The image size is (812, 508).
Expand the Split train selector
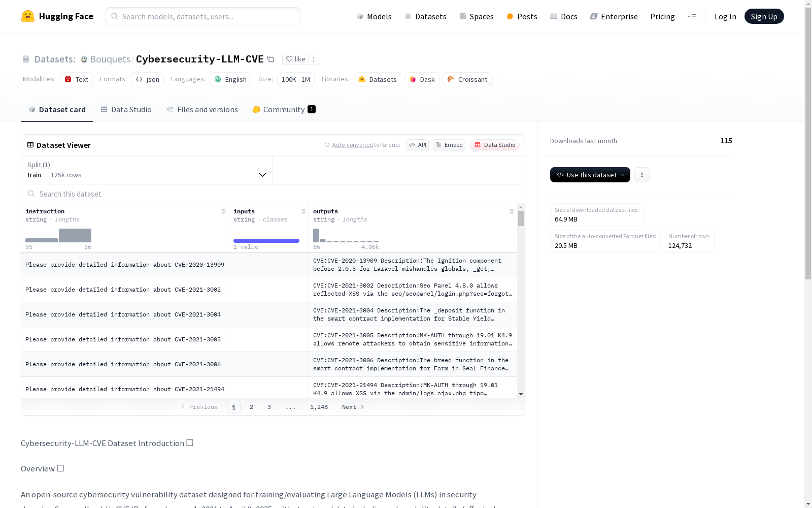147,170
